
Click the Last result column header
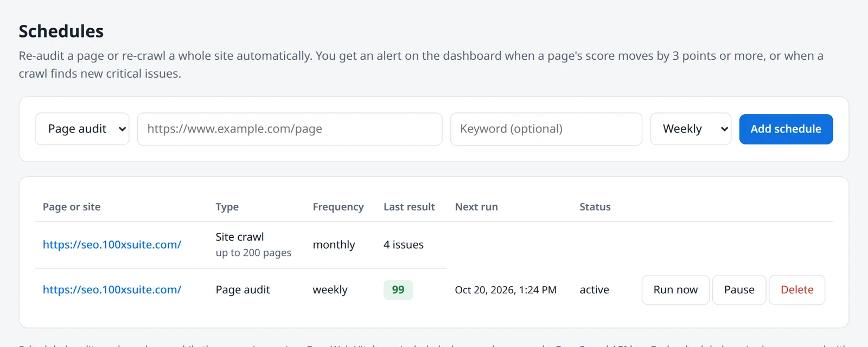coord(409,207)
